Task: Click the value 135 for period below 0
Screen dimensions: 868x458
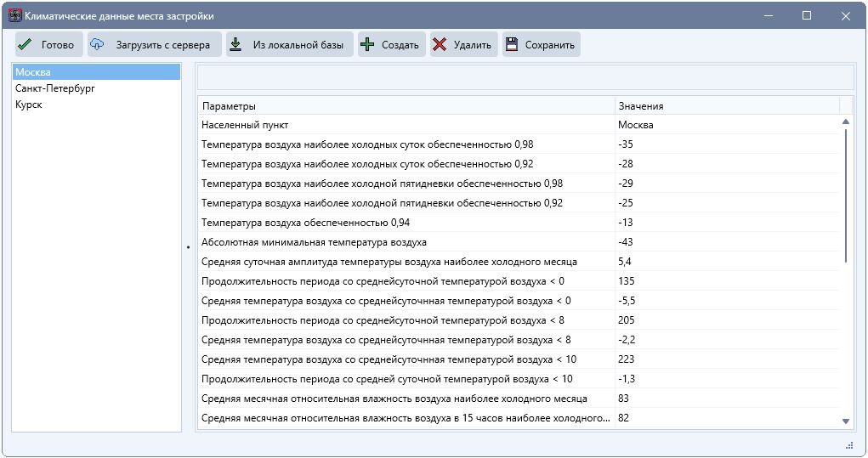Action: pyautogui.click(x=726, y=281)
